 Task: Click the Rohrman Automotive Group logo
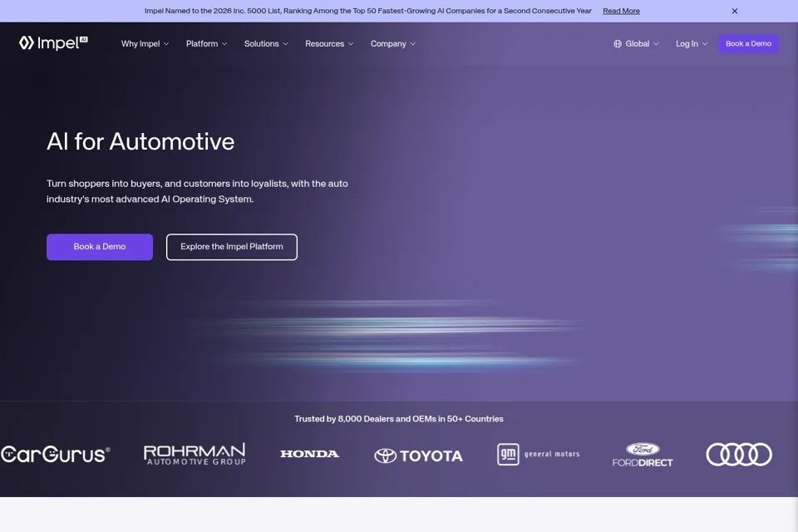point(195,454)
